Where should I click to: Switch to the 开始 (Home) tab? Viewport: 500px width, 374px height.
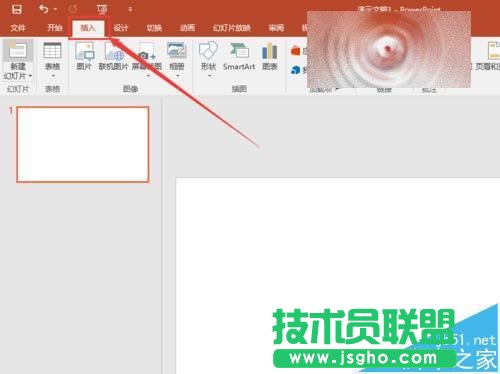point(55,28)
